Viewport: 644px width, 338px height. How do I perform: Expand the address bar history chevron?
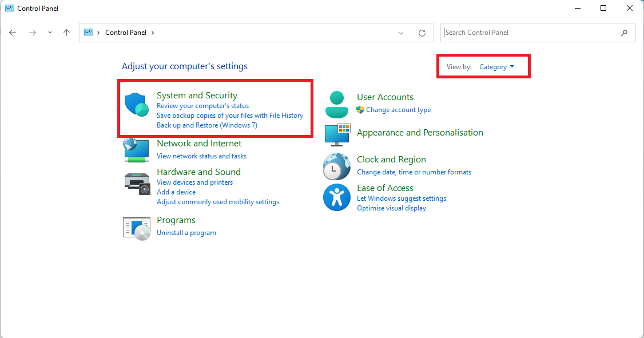tap(400, 33)
